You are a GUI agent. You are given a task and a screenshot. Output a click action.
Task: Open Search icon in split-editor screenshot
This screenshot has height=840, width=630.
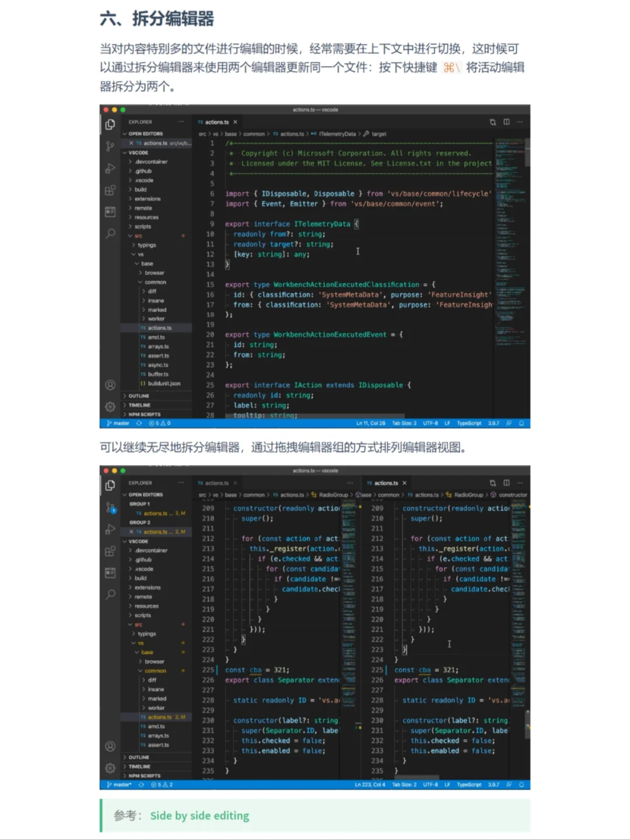[x=110, y=595]
